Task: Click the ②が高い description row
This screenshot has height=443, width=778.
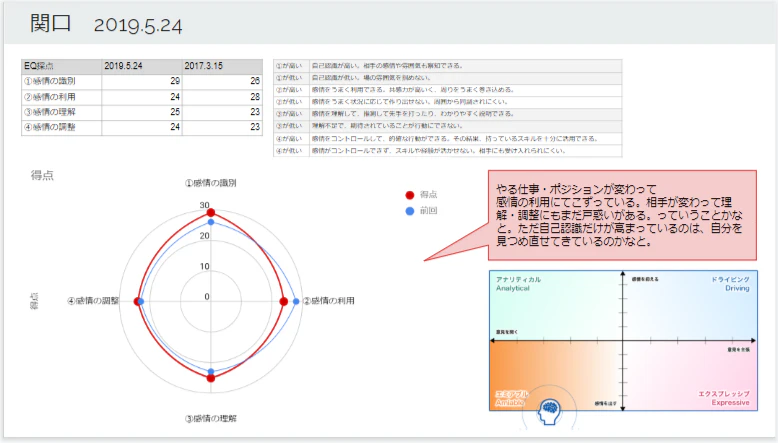Action: click(448, 90)
